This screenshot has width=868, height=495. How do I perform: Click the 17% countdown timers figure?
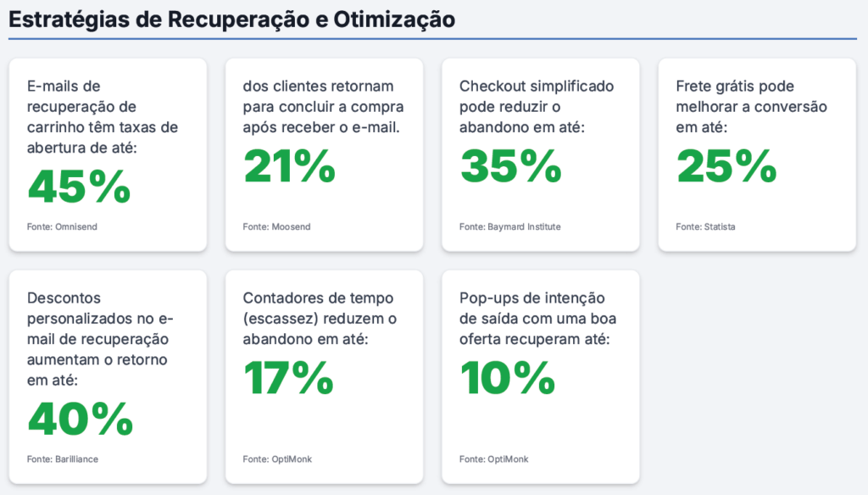tap(288, 378)
